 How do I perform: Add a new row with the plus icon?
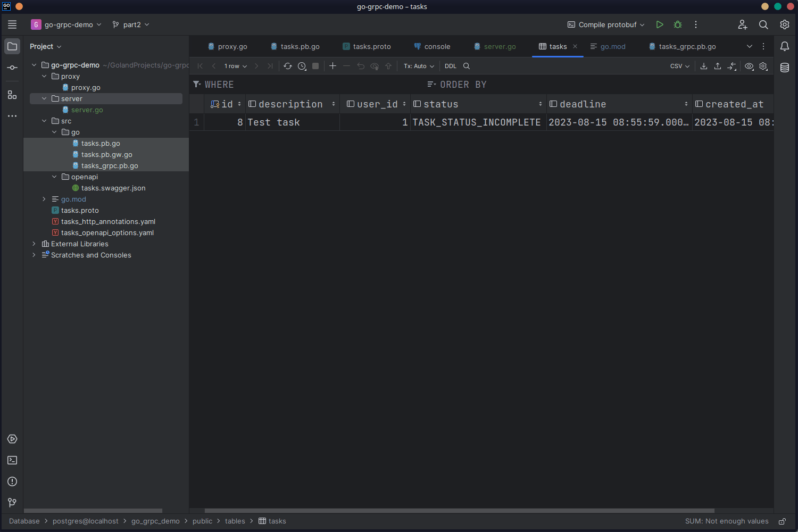coord(332,66)
